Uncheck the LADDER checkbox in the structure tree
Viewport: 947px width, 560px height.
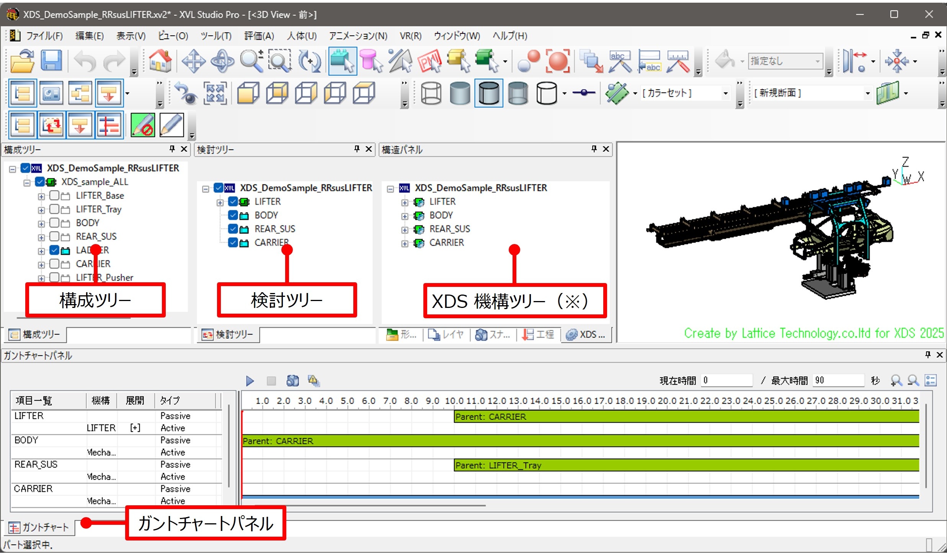click(54, 251)
